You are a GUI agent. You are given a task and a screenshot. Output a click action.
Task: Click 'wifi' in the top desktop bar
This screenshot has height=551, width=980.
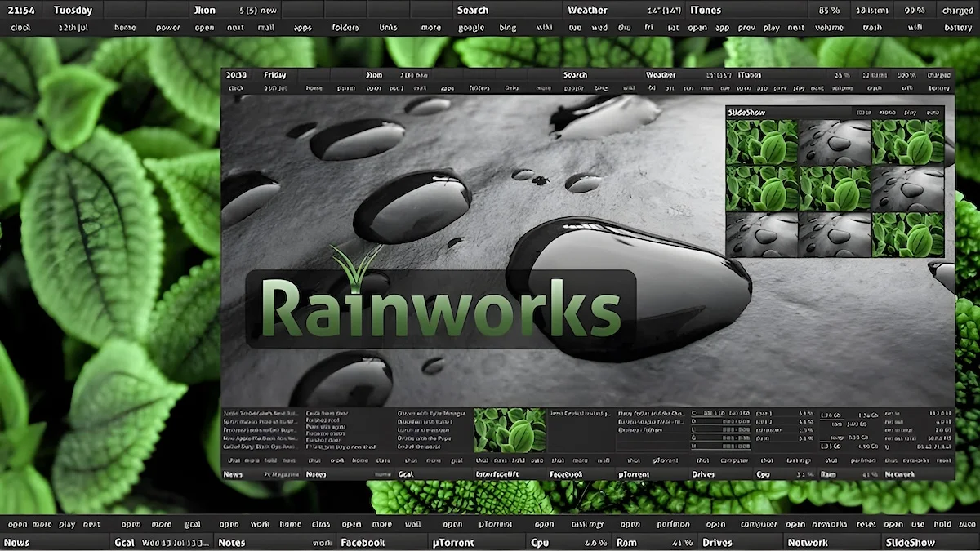coord(915,27)
